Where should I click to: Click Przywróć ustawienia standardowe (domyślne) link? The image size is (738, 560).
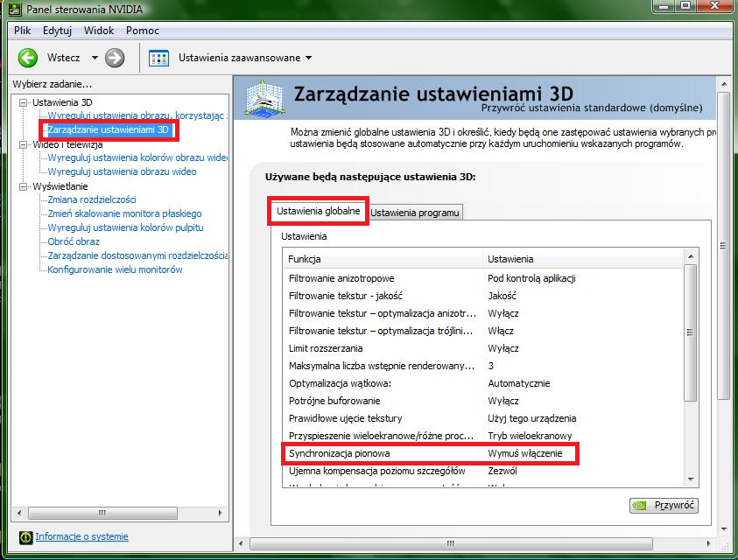coord(592,108)
